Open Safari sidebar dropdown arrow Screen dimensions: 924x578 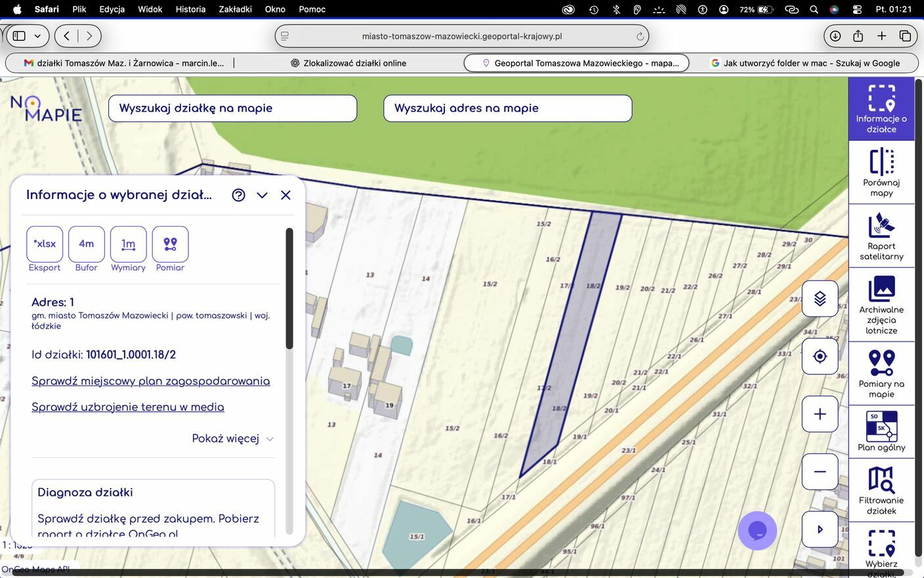(37, 36)
